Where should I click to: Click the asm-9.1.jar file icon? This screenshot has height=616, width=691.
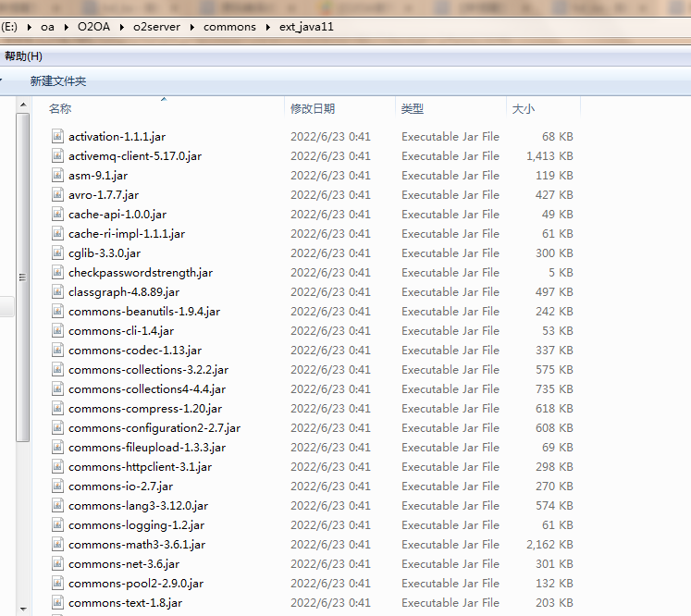click(57, 176)
